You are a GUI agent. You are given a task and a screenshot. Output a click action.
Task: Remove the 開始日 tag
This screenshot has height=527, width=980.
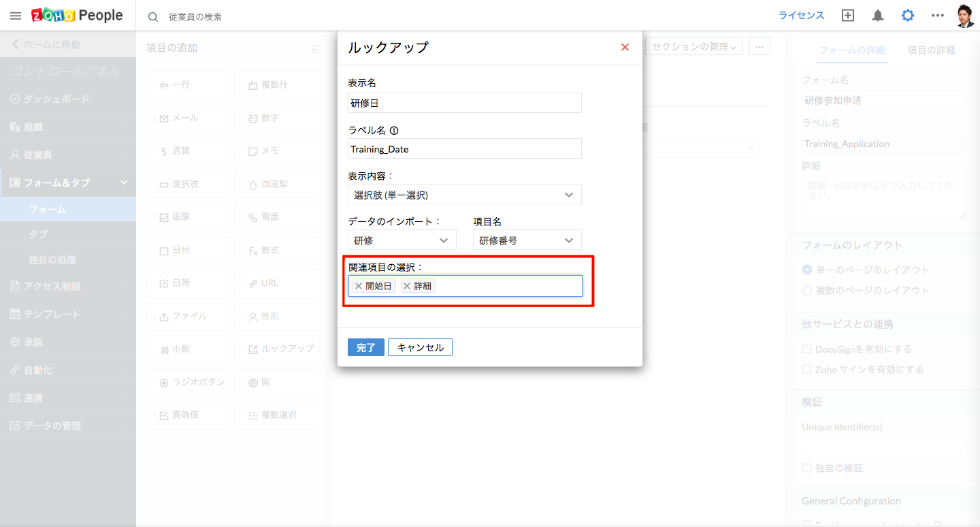pos(359,286)
